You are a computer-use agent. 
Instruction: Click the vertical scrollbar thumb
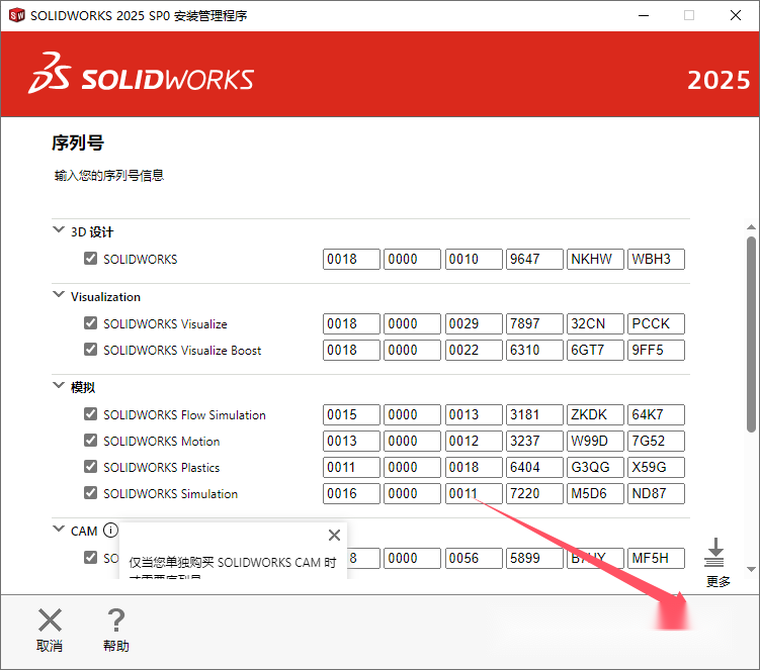(x=751, y=335)
